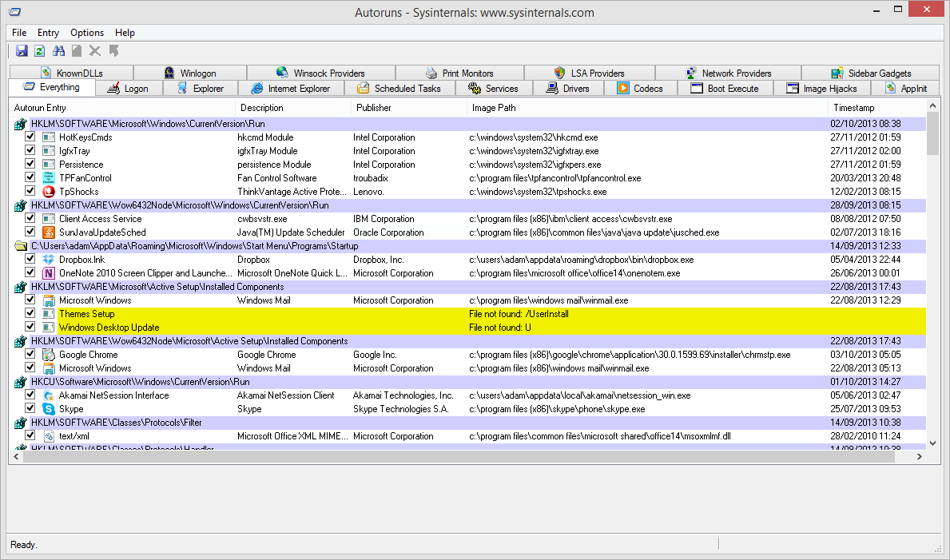This screenshot has width=950, height=560.
Task: Click the text/xml entry icon
Action: point(49,435)
